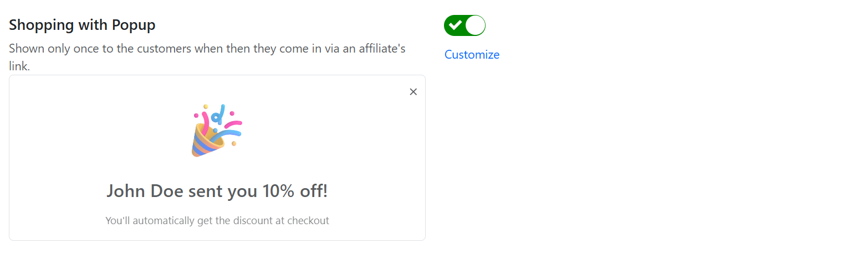
Task: Click the party popper confetti icon
Action: (217, 131)
